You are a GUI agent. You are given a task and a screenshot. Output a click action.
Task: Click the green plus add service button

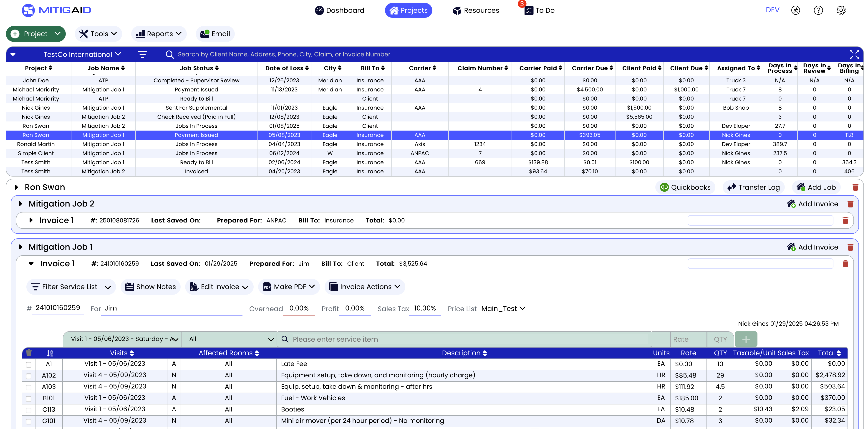[746, 339]
